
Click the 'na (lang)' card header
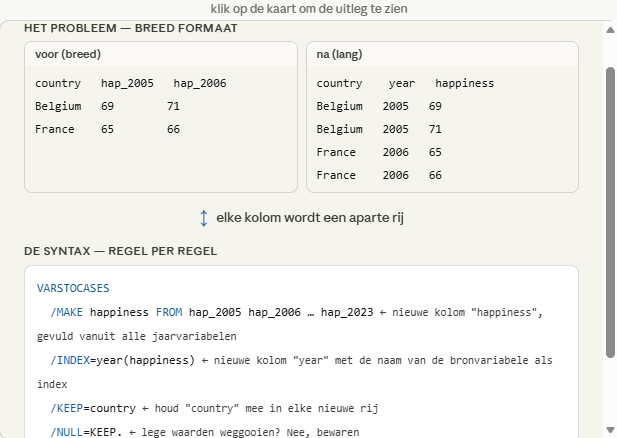click(442, 54)
